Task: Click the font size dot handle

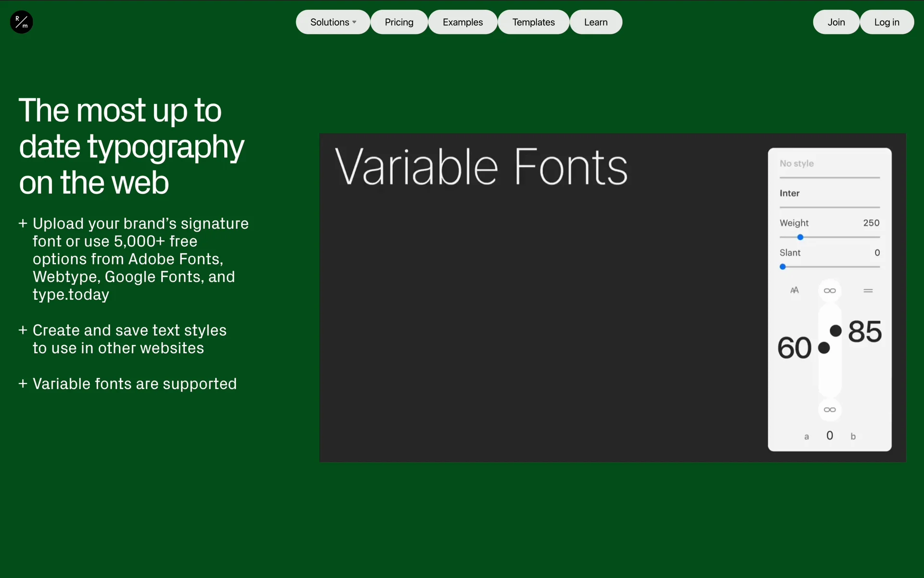Action: 824,348
